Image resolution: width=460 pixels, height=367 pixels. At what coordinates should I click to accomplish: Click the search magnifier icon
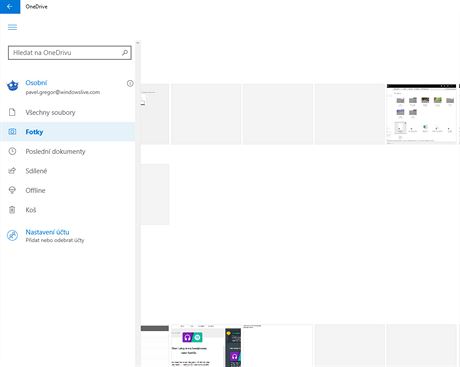coord(125,53)
